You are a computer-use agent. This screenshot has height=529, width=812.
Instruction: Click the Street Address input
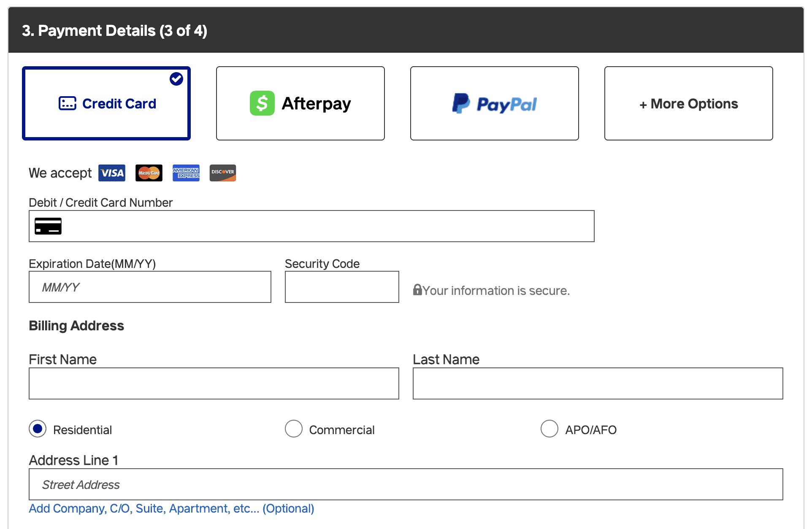pyautogui.click(x=406, y=484)
